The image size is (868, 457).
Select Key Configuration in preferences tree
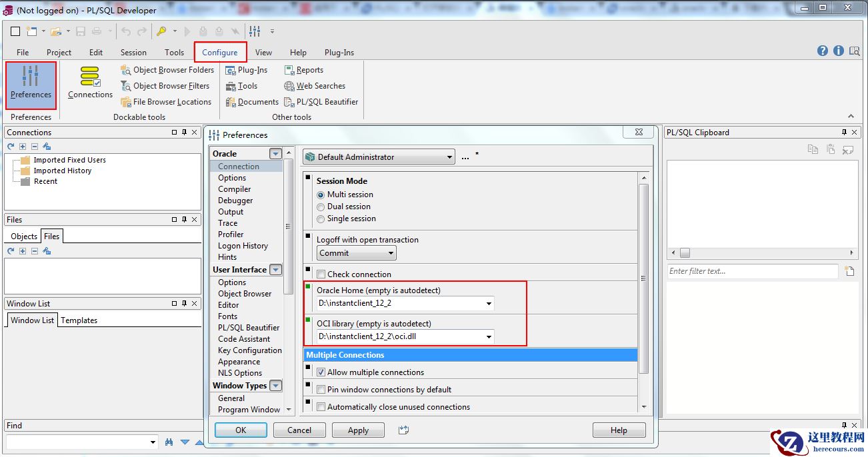(250, 350)
